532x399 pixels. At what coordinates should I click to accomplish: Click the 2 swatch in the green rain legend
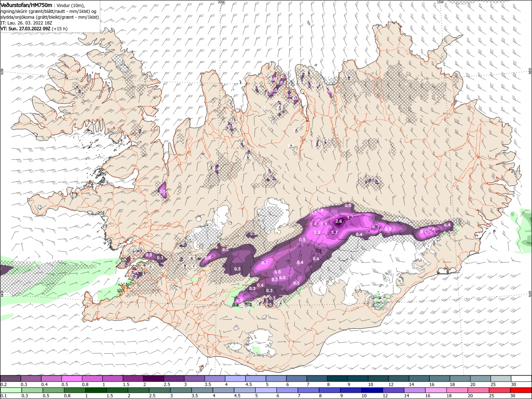(138, 390)
